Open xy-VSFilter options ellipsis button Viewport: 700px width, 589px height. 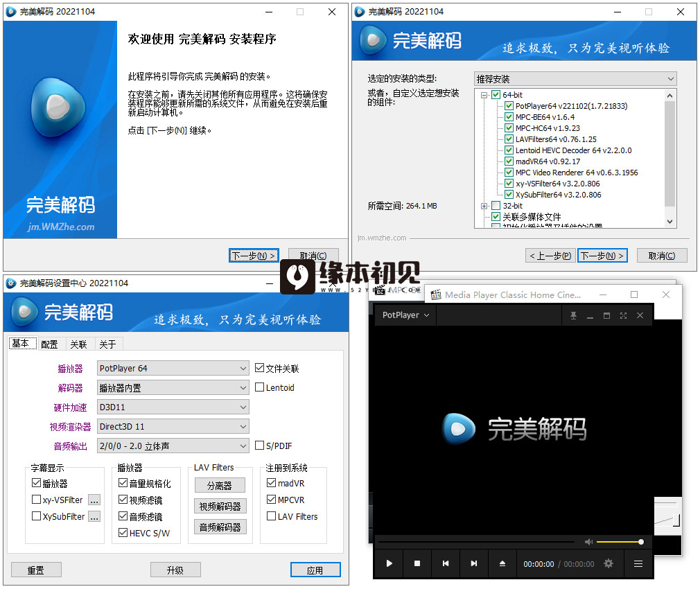click(x=94, y=500)
